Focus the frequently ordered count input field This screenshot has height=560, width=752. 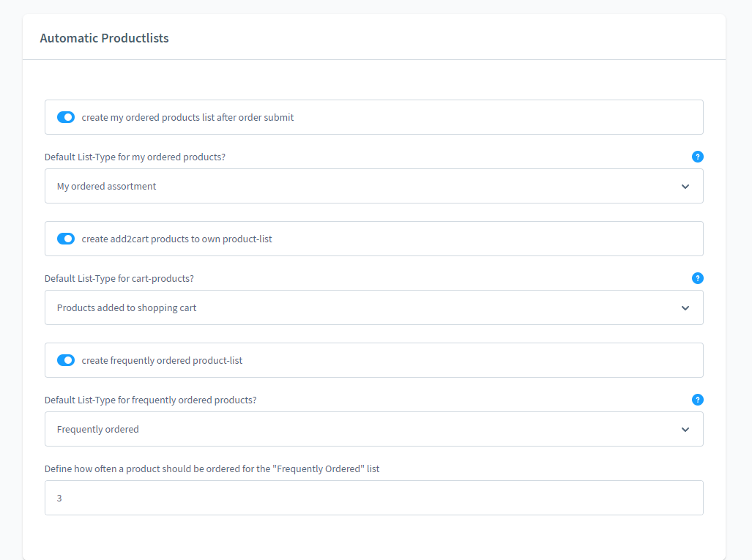374,498
